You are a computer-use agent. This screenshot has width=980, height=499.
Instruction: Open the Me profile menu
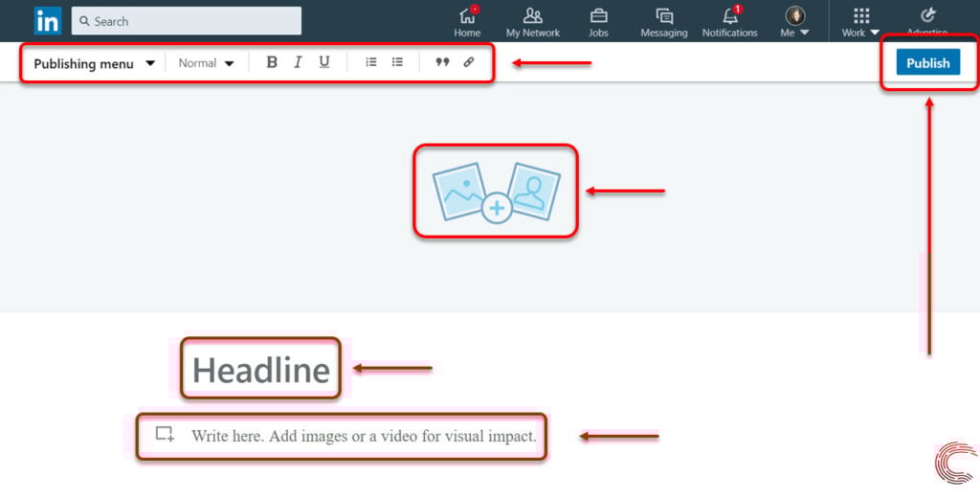795,22
